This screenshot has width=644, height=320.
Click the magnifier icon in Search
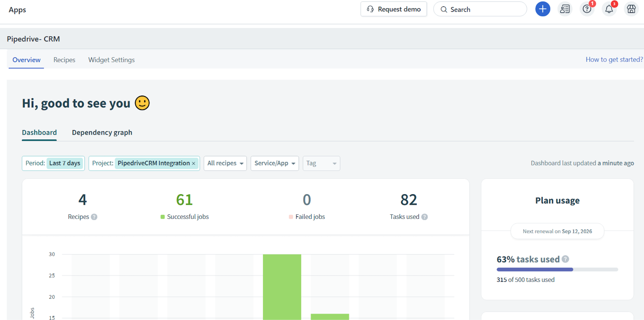[444, 9]
